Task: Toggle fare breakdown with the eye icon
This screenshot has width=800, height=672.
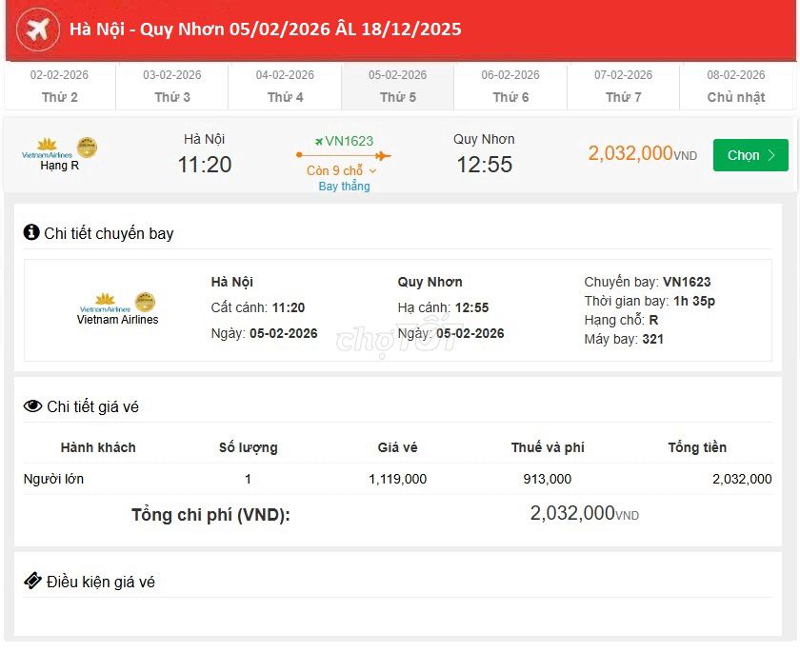Action: [31, 405]
